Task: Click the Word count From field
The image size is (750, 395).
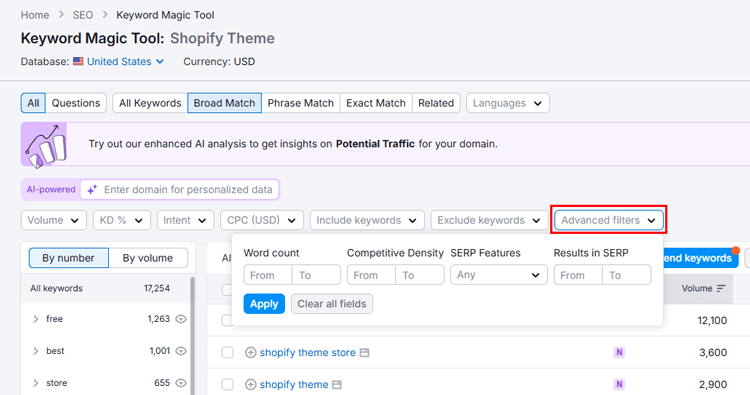Action: (x=268, y=275)
